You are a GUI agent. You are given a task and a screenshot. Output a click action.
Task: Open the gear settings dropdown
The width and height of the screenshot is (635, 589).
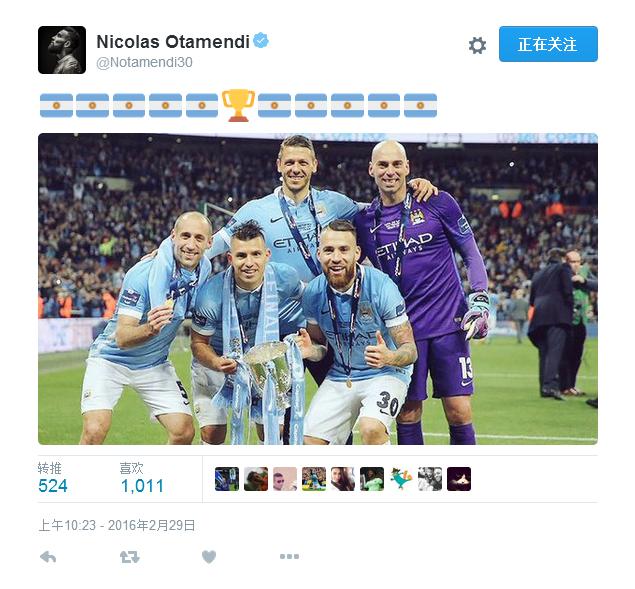477,45
